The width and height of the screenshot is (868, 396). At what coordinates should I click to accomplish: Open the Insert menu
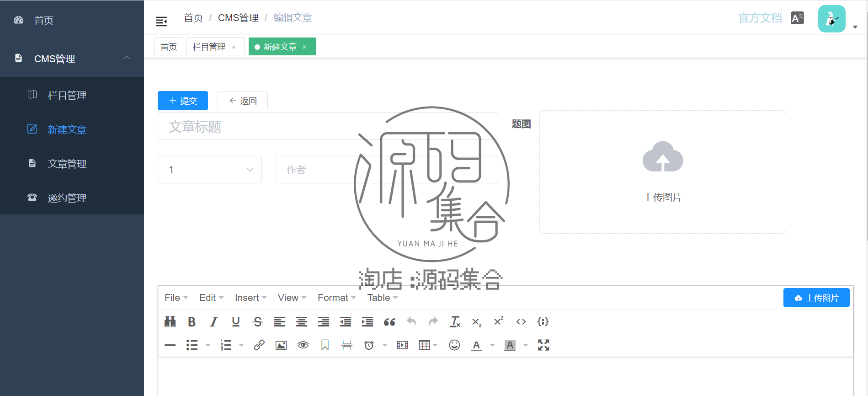click(250, 298)
